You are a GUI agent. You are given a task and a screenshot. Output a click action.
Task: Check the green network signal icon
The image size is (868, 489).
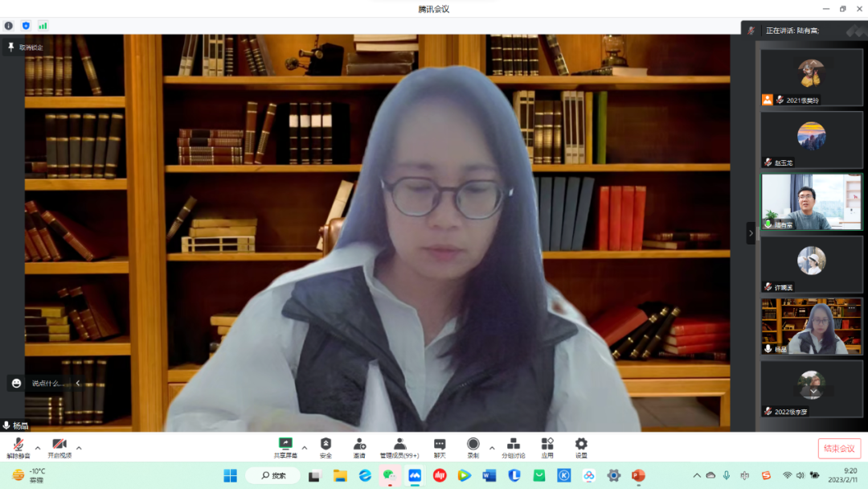click(43, 26)
